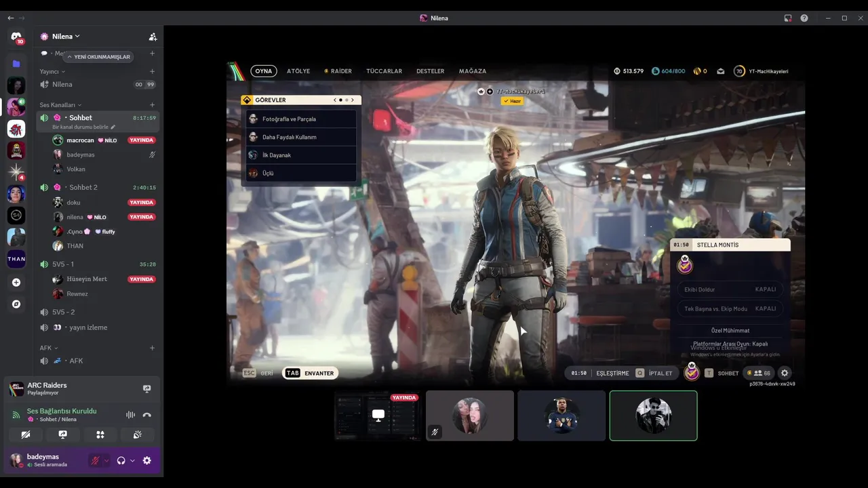Open Discord user settings gear
This screenshot has width=868, height=488.
146,460
